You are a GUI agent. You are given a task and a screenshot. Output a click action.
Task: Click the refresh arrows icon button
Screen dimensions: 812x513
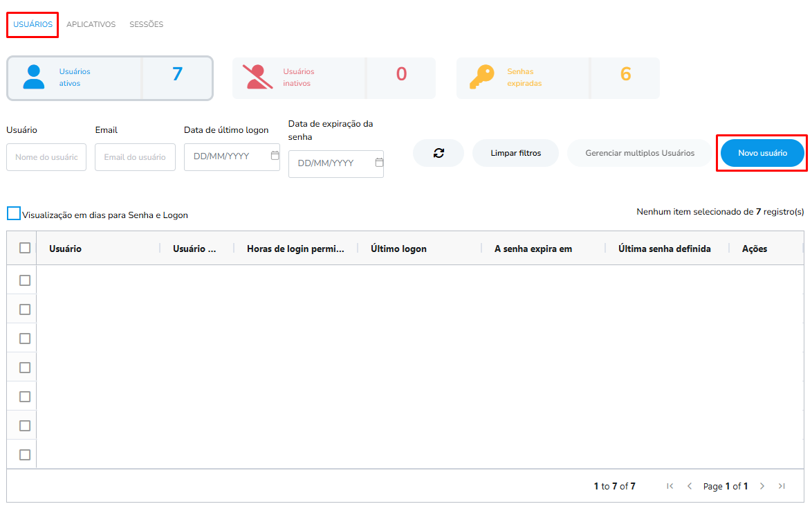(x=439, y=153)
